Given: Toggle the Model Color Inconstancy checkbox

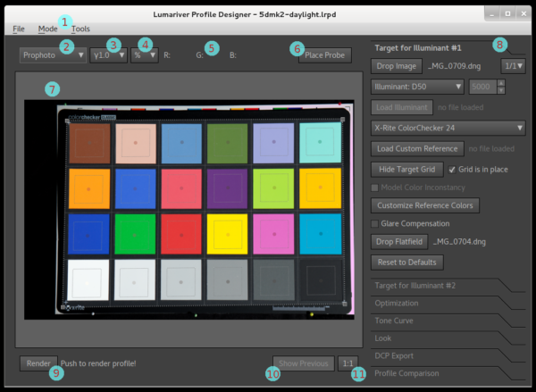Looking at the screenshot, I should (374, 188).
